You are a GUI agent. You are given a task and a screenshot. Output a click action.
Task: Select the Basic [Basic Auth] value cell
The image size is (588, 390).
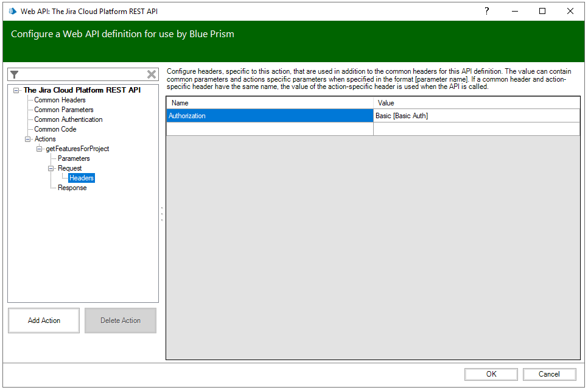[x=476, y=116]
